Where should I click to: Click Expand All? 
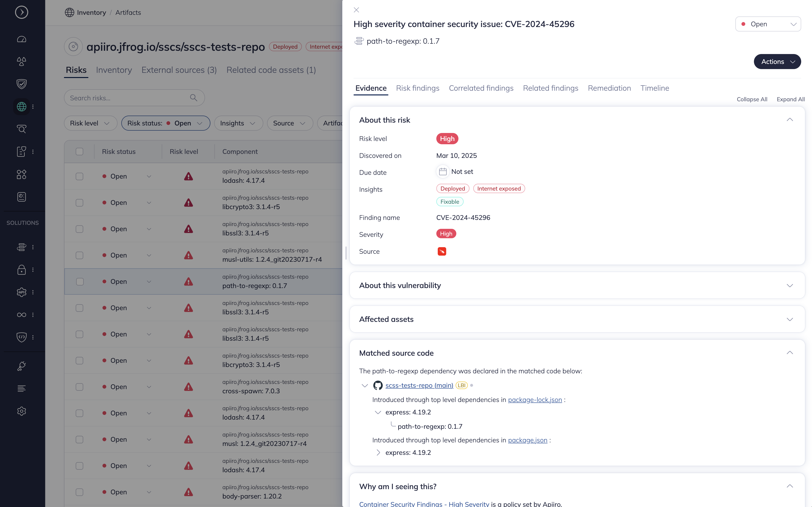[791, 99]
